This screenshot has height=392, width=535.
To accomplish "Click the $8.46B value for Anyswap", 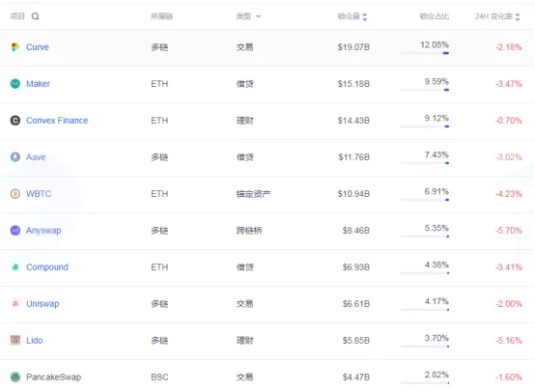I will (356, 231).
